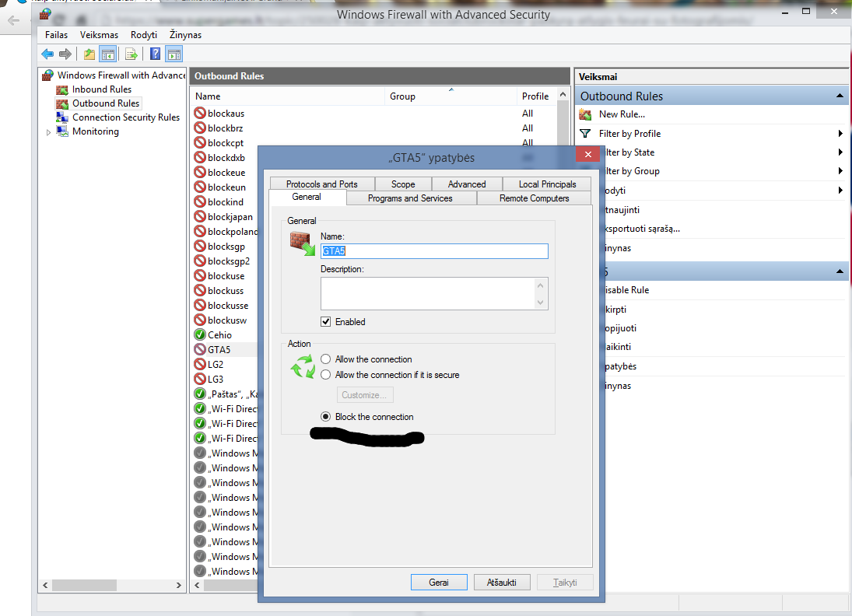The width and height of the screenshot is (852, 616).
Task: Select Inbound Rules in the tree
Action: point(101,89)
